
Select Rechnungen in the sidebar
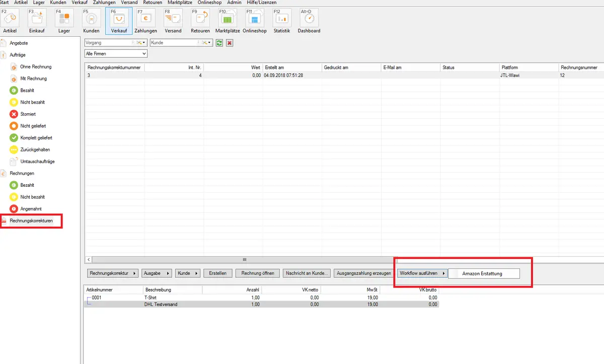pyautogui.click(x=22, y=173)
